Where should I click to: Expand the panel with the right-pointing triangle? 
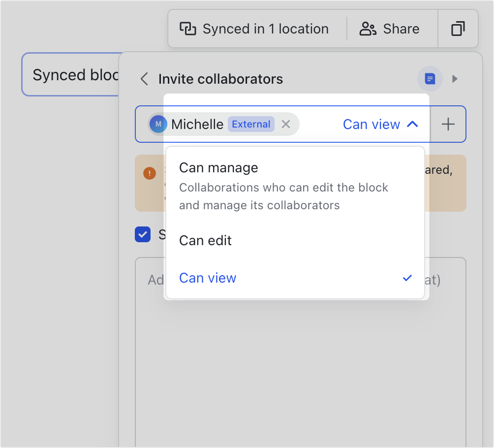[455, 79]
